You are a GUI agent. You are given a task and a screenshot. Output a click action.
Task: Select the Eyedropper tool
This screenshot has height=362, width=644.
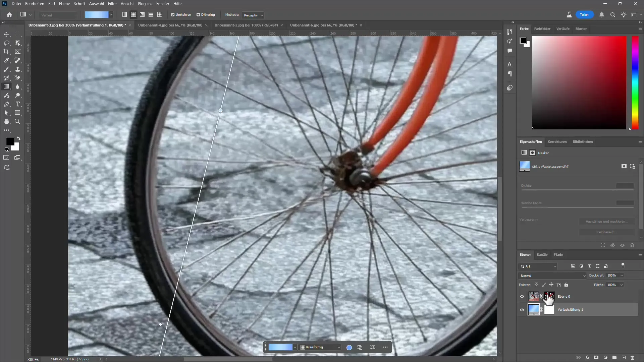(6, 60)
